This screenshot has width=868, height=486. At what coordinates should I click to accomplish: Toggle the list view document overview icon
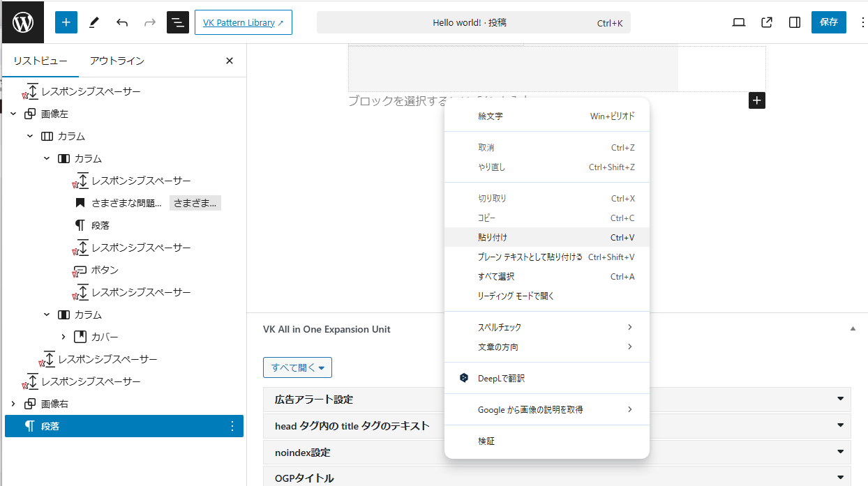pos(178,22)
